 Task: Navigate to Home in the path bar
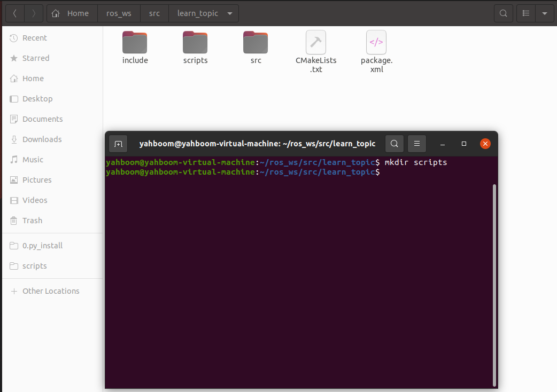[72, 13]
